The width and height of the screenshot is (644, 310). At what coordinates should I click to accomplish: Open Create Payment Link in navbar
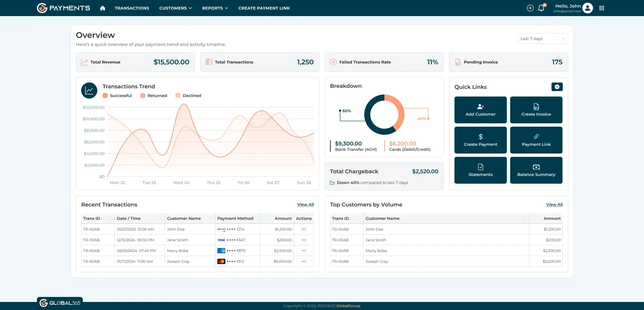(264, 8)
